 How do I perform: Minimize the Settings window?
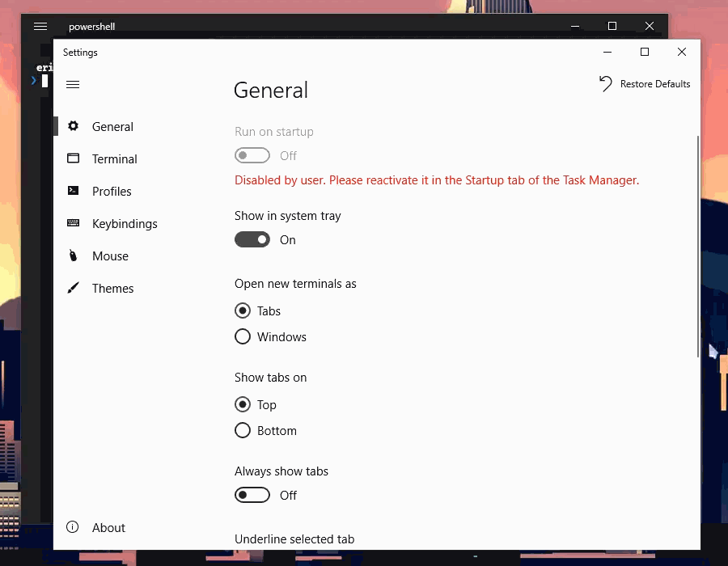tap(607, 52)
